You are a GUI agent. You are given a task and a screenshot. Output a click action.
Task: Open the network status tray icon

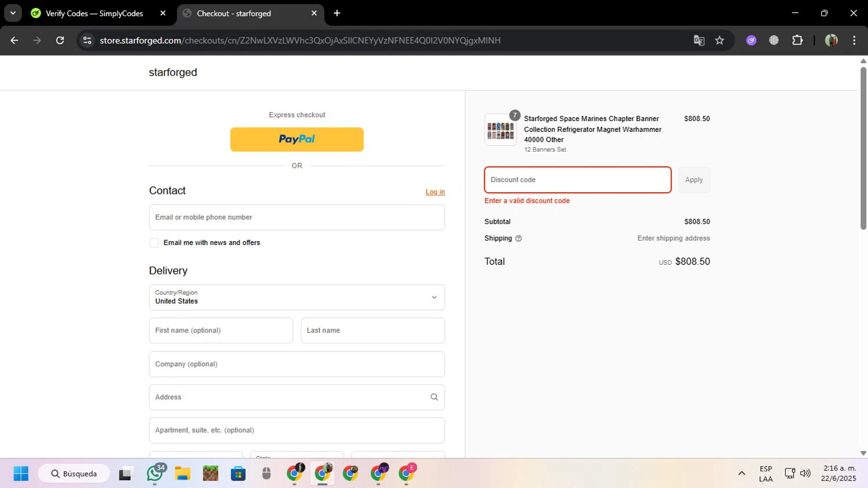[790, 474]
